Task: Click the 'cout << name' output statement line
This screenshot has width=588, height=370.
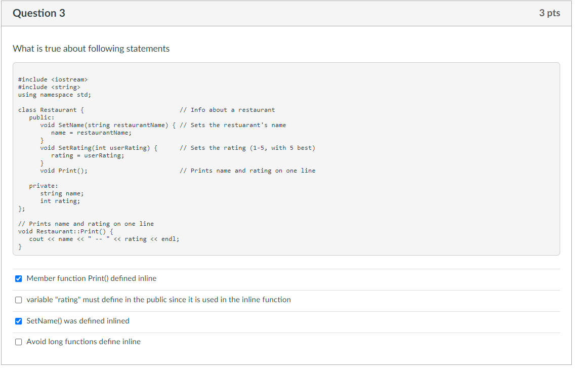Action: tap(104, 239)
